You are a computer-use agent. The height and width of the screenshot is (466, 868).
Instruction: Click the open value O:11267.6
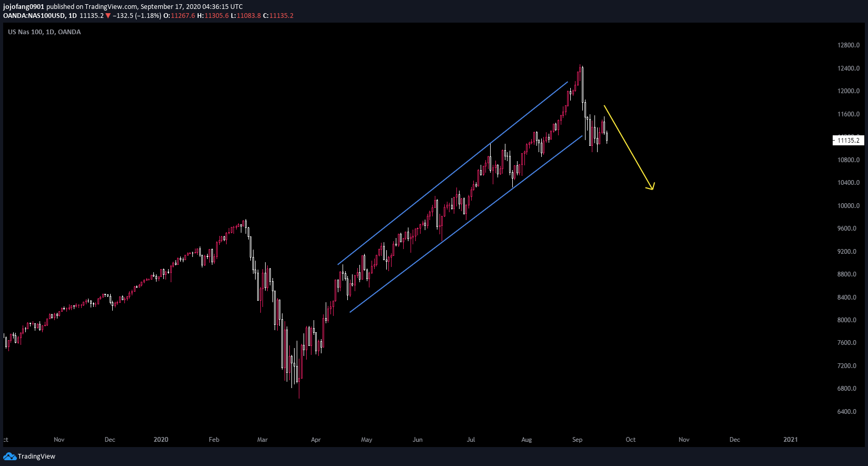click(x=179, y=16)
